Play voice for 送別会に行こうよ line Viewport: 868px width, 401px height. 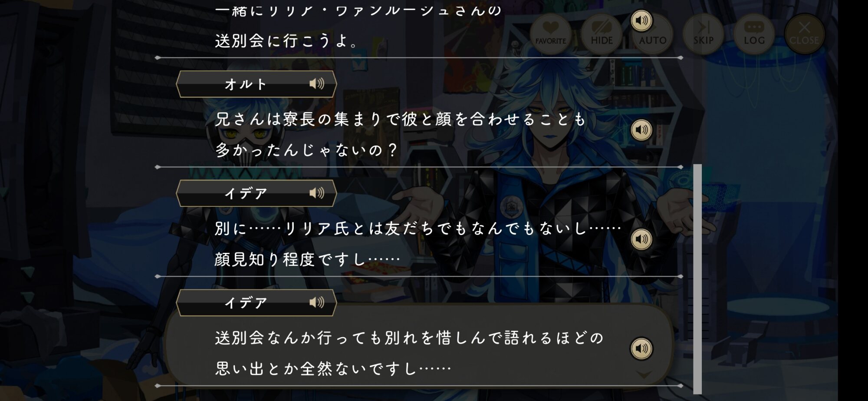(x=641, y=20)
